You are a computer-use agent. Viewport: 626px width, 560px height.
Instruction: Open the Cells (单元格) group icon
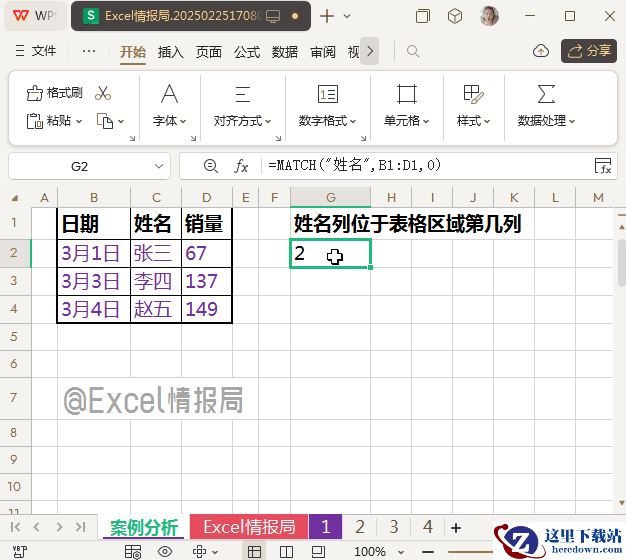[406, 94]
